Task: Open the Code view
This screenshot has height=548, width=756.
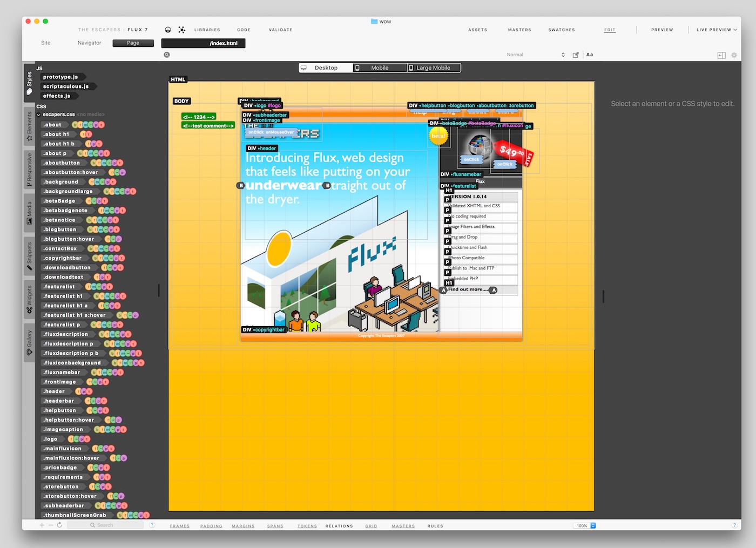Action: [x=244, y=30]
